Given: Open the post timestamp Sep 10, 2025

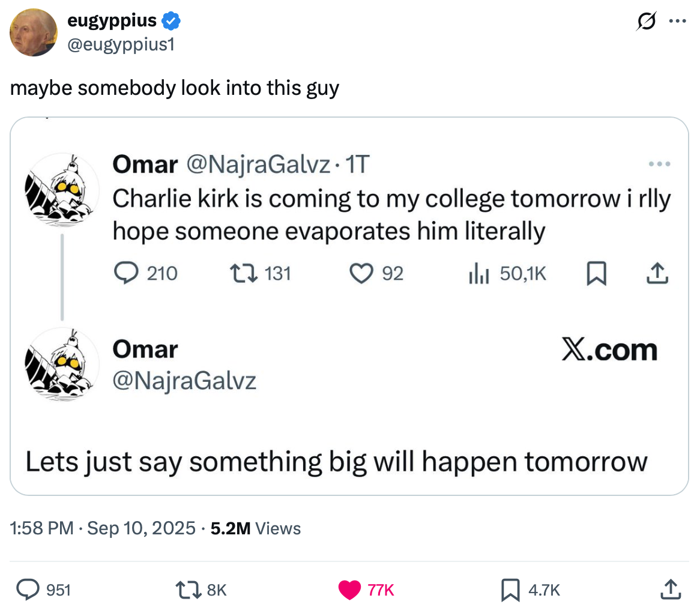Looking at the screenshot, I should click(x=141, y=528).
